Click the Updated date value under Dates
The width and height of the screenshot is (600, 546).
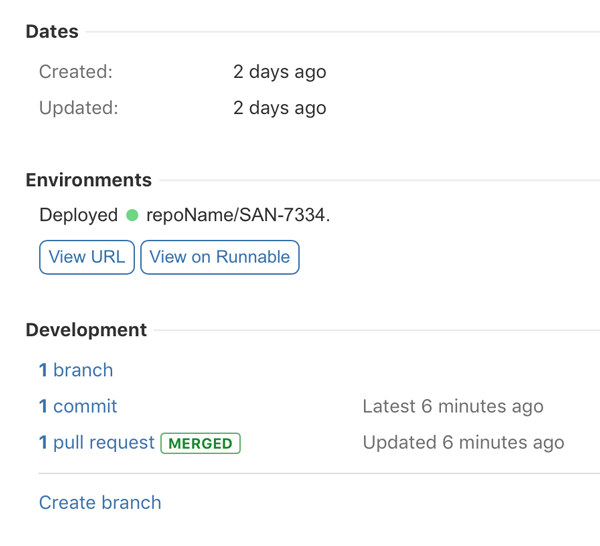(x=280, y=108)
